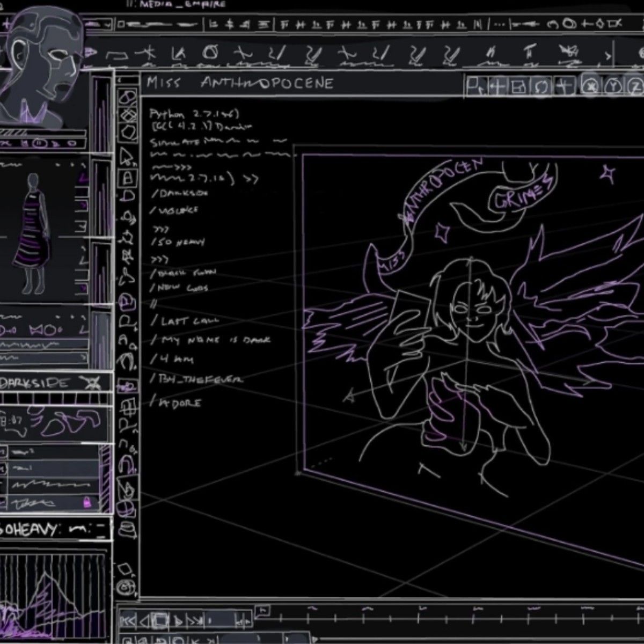Select the grid tool in vertical toolbar

click(x=128, y=406)
